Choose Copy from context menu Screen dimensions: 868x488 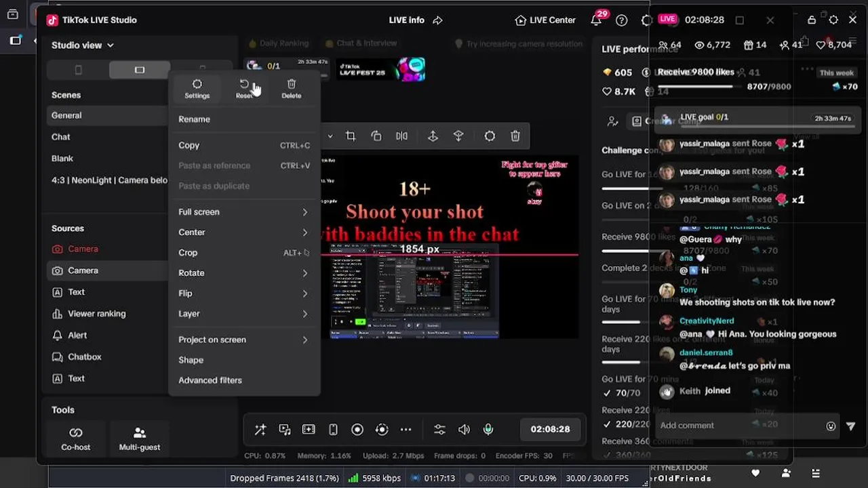(244, 145)
